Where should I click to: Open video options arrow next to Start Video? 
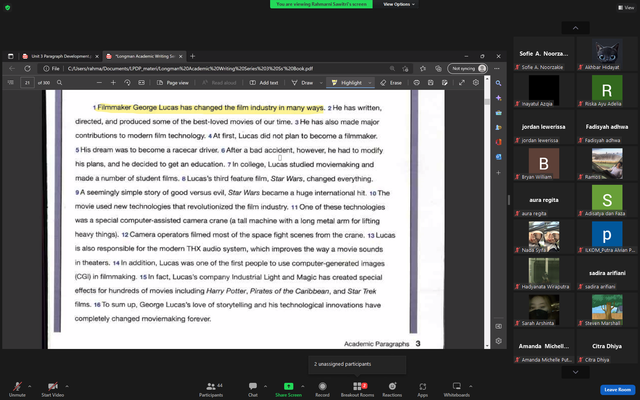67,386
